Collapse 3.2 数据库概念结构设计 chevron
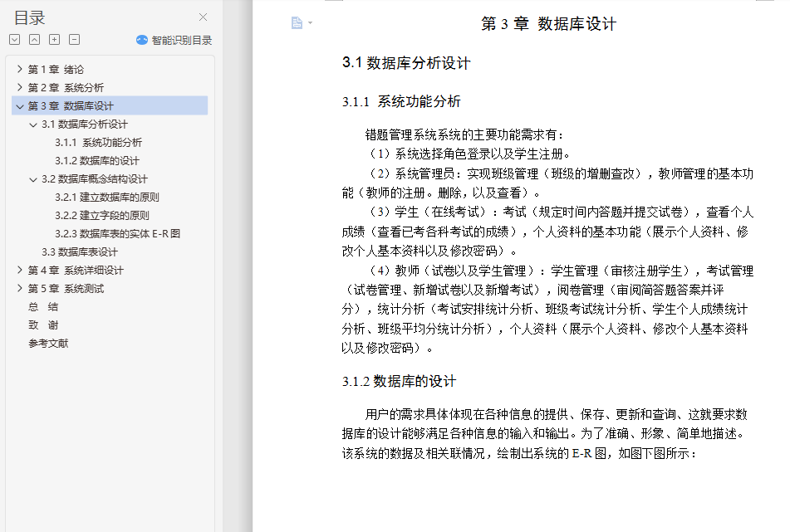This screenshot has height=532, width=790. [x=33, y=179]
